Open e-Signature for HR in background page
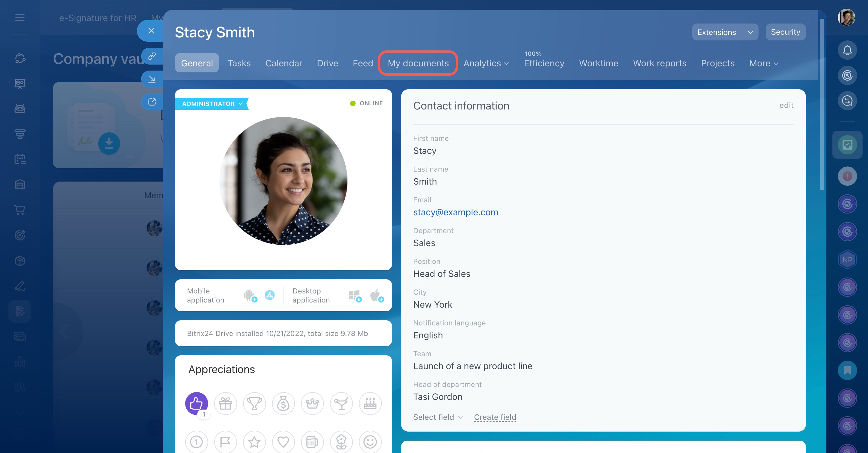Screen dimensions: 868x453 tap(98, 18)
